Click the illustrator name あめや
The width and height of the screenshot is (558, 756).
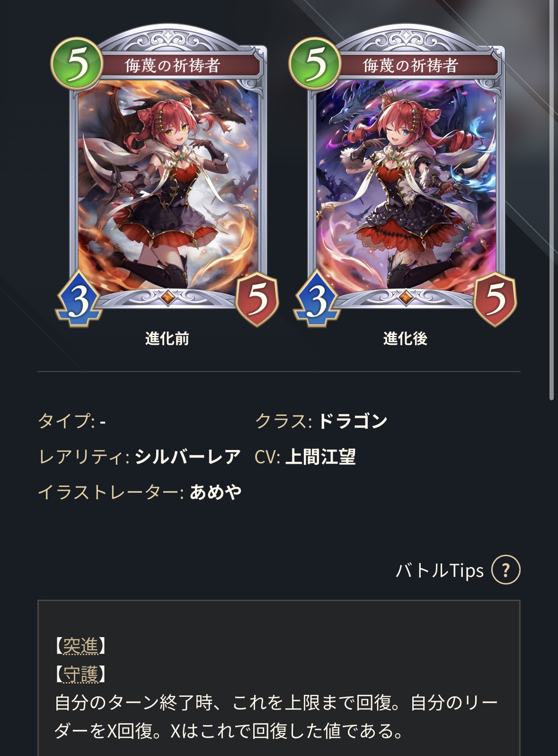click(x=216, y=492)
